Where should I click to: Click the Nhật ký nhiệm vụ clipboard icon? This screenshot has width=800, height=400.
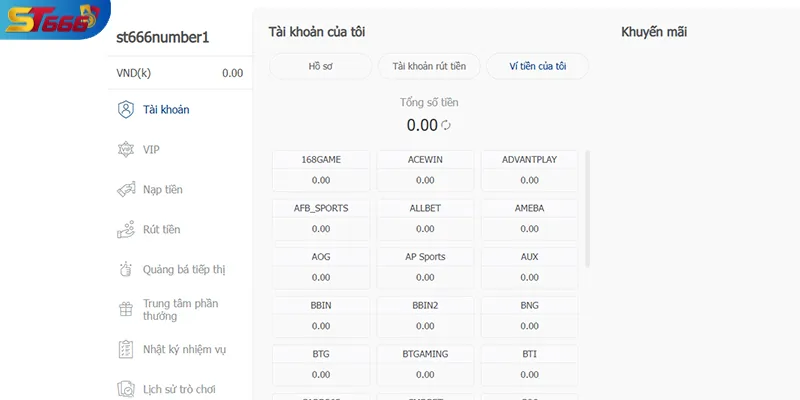coord(125,349)
